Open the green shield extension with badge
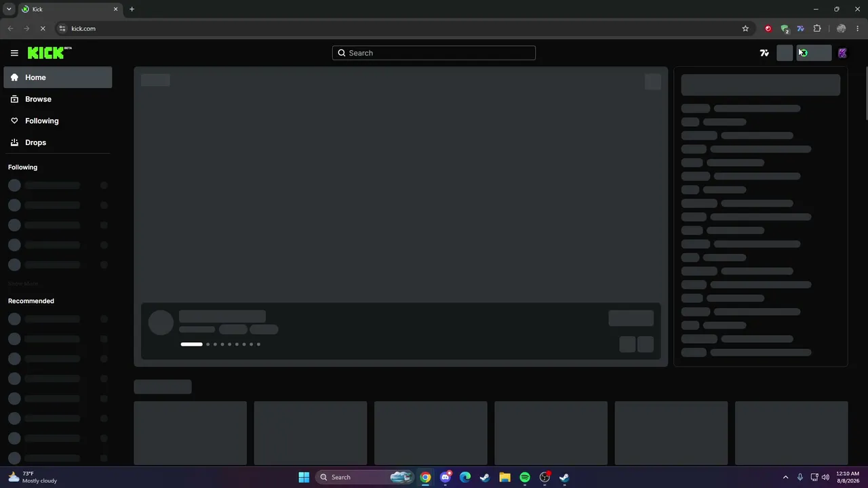The width and height of the screenshot is (868, 488). click(x=785, y=28)
